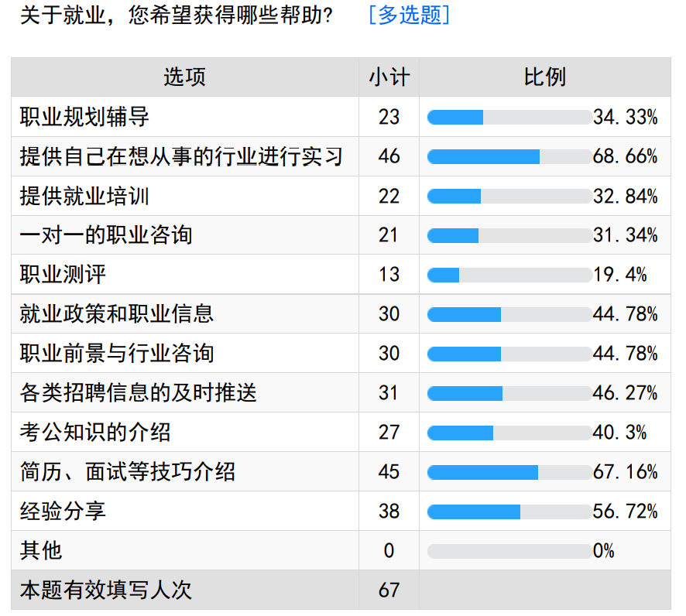Click the progress bar for 提供就业培训
The image size is (686, 616).
[509, 196]
